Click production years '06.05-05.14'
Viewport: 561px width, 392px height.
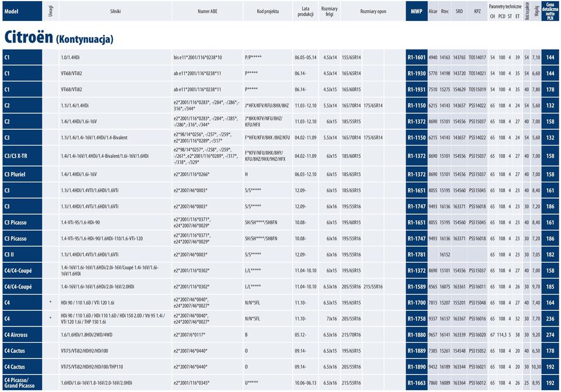point(306,57)
